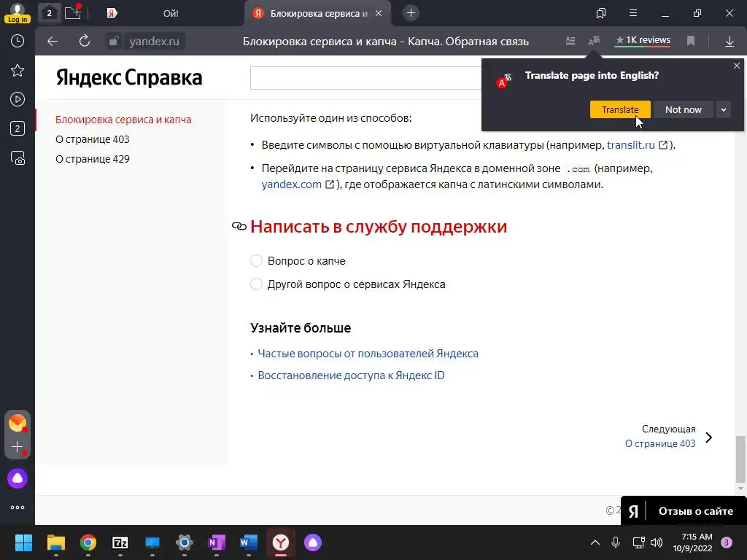The image size is (747, 560).
Task: Follow the yandex.com link
Action: (x=292, y=184)
